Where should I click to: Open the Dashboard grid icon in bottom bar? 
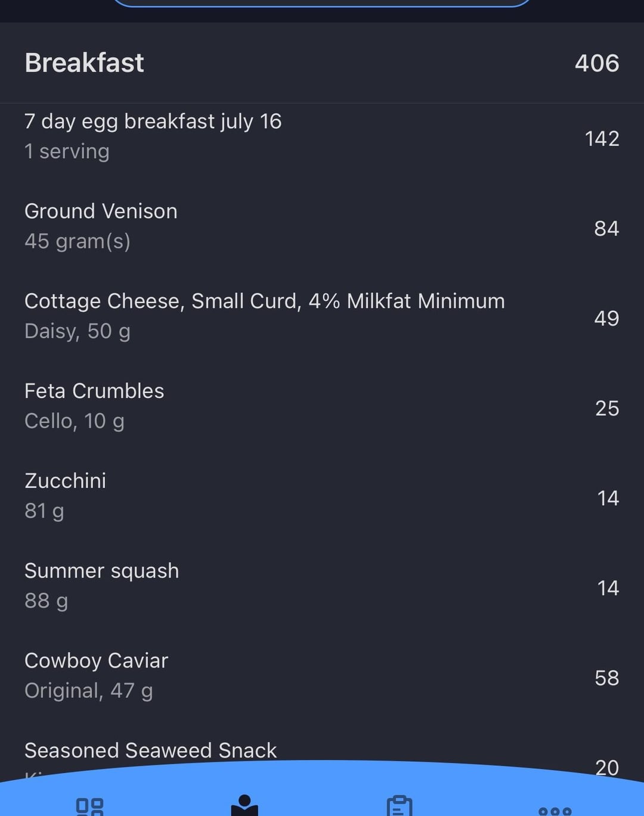pyautogui.click(x=90, y=807)
